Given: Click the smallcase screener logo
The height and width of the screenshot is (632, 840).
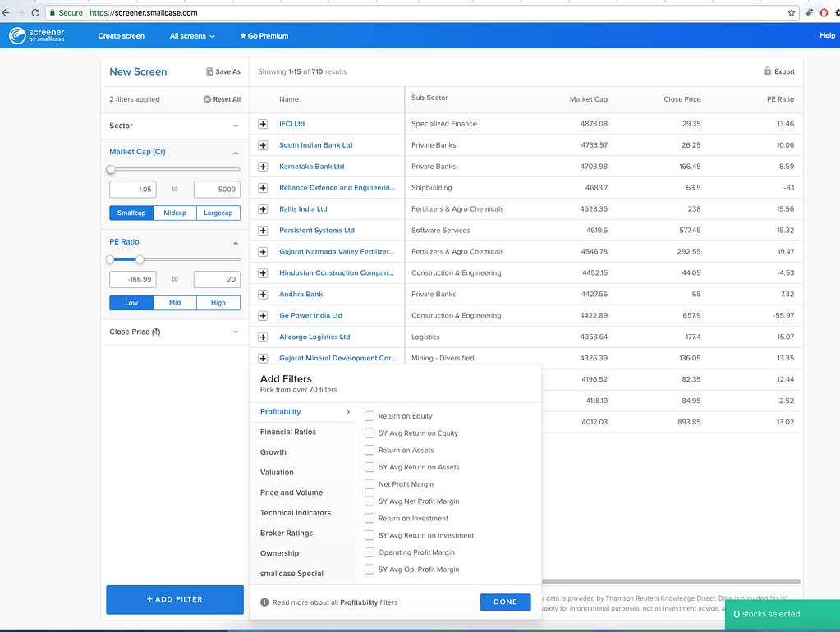Looking at the screenshot, I should (x=37, y=36).
